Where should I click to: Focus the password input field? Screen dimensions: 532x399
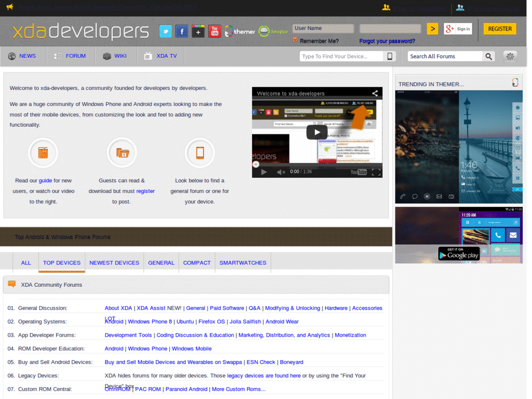390,29
